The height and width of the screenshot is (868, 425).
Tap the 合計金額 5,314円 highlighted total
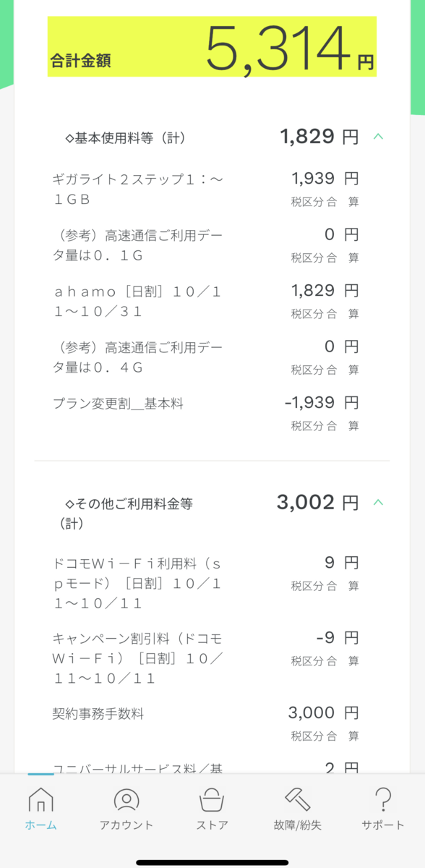[212, 46]
